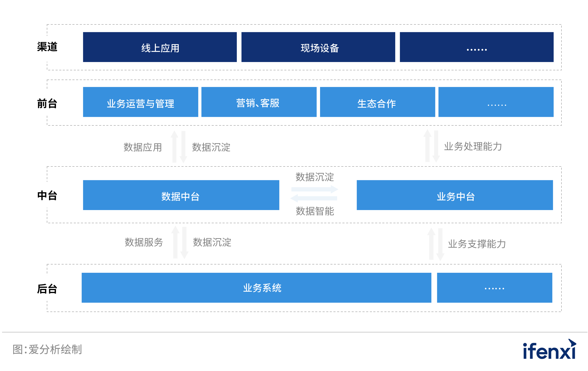Image resolution: width=588 pixels, height=371 pixels.
Task: Click the 渠道 row label
Action: (x=47, y=47)
